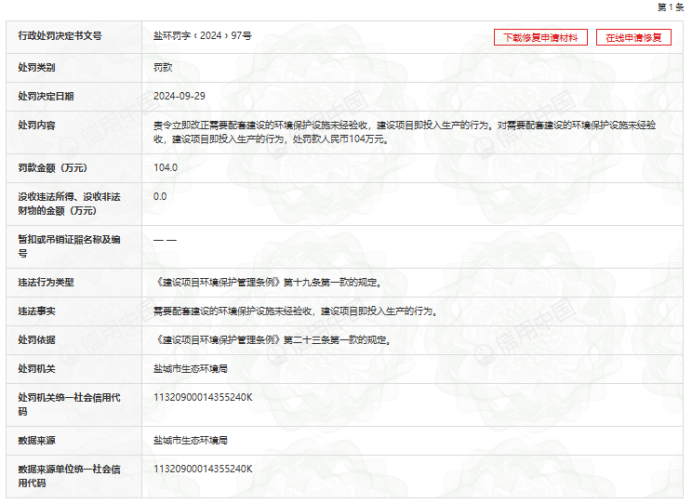Select the penalty content paragraph mentioning 104万元
Viewport: 692px width, 504px height.
click(x=404, y=132)
